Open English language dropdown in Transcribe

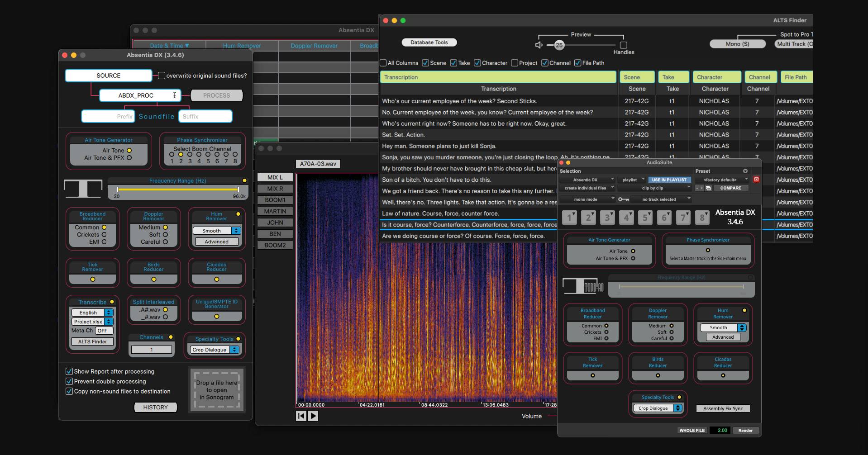[92, 313]
